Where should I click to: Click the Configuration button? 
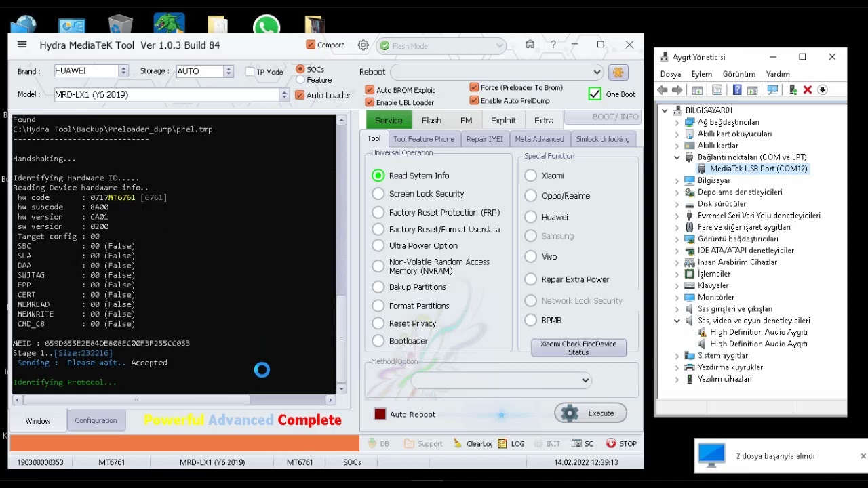pos(96,420)
